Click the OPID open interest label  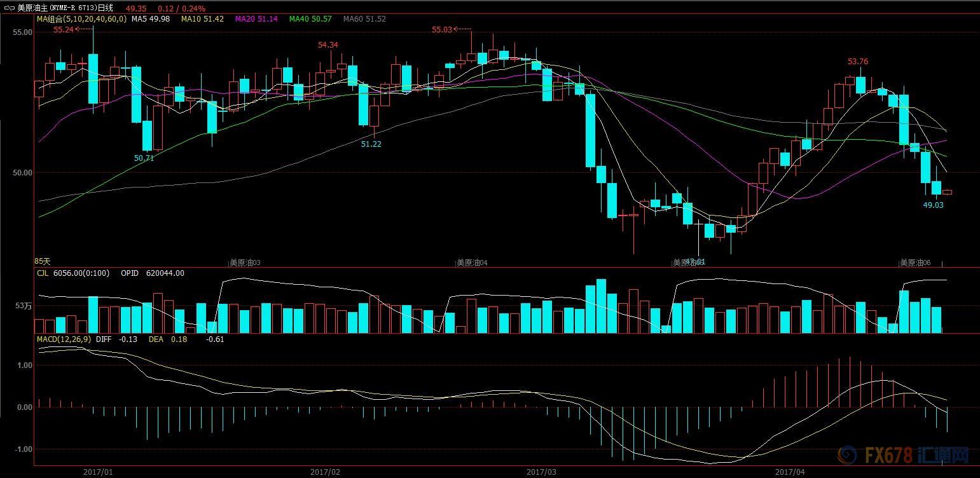pos(129,273)
